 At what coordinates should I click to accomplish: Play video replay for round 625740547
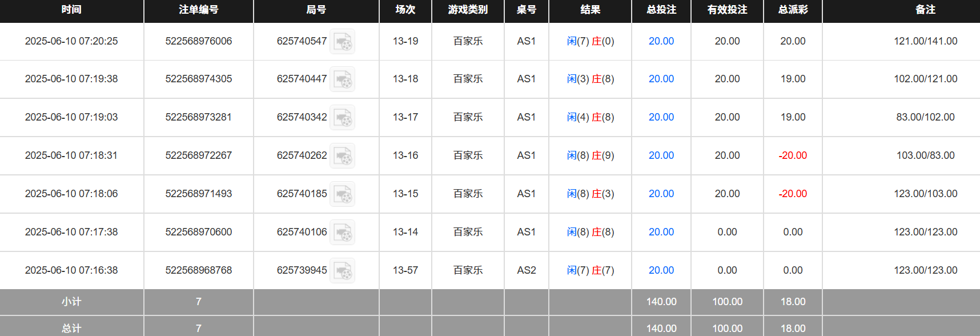[342, 41]
